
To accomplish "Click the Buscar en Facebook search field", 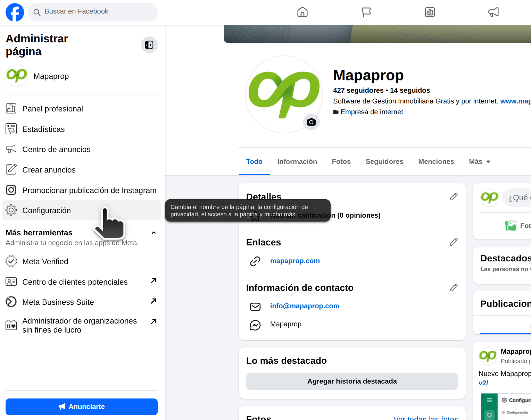I will click(x=93, y=12).
